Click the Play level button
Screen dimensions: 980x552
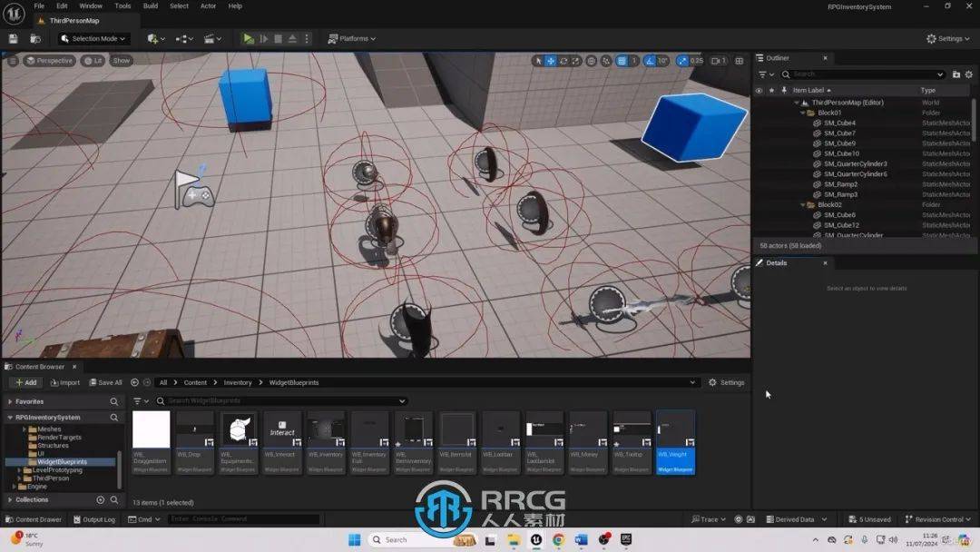[x=249, y=38]
